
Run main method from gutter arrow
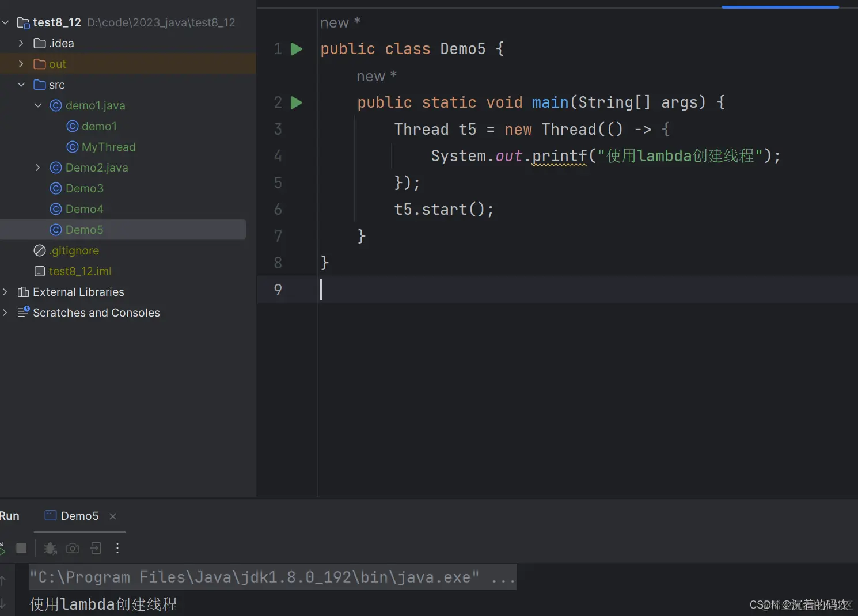click(x=297, y=102)
